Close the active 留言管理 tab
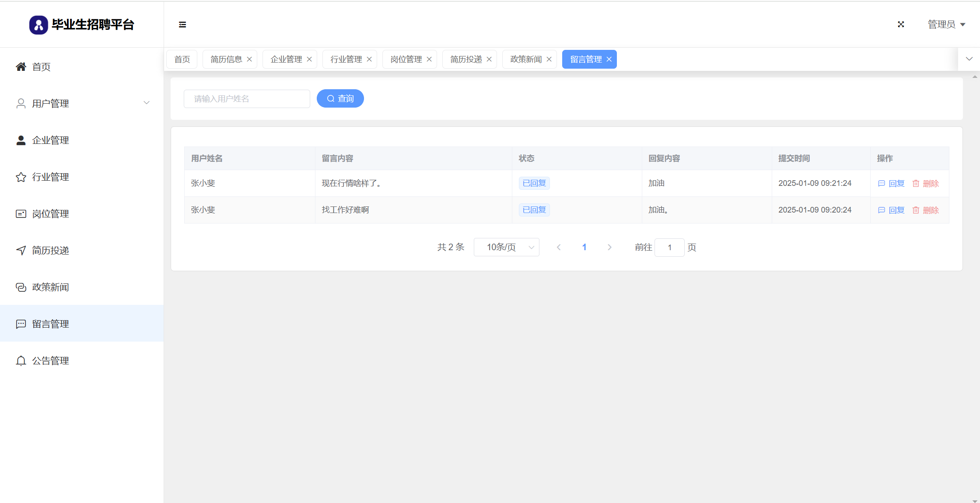This screenshot has width=980, height=503. [x=609, y=59]
